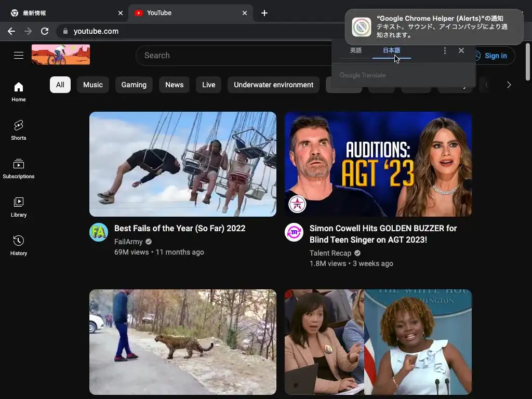532x399 pixels.
Task: Click the youtube.com address bar
Action: pos(200,31)
